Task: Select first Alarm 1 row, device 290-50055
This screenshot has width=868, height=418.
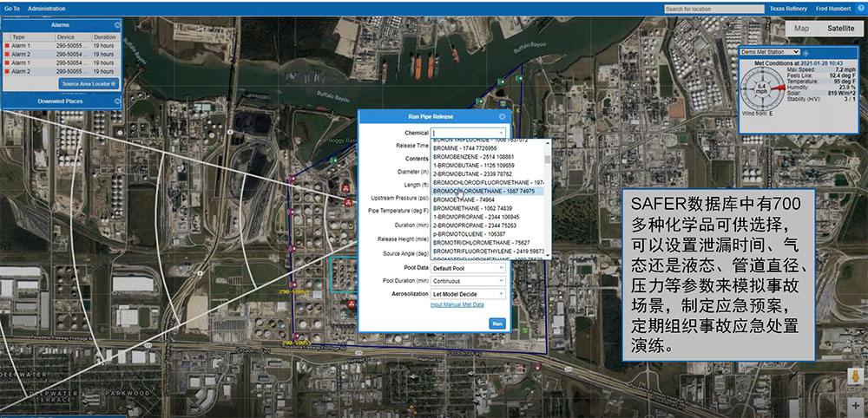Action: tap(62, 46)
